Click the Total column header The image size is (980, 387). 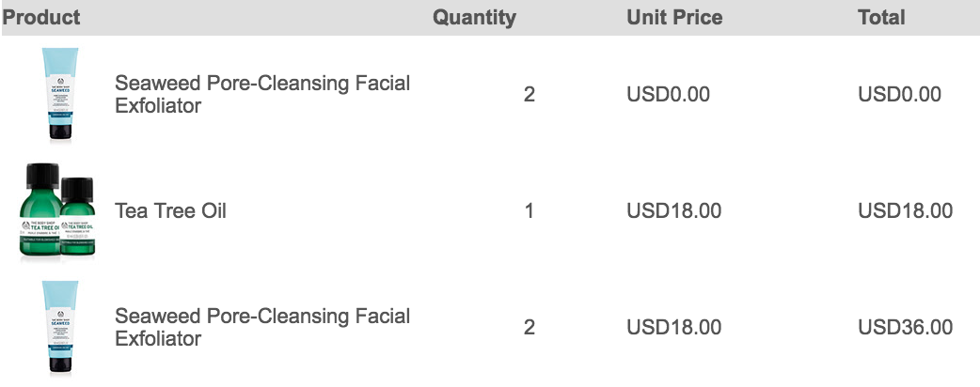881,17
